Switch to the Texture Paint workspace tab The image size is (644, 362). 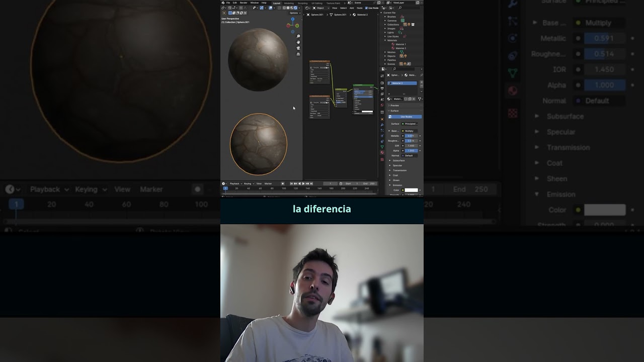point(333,3)
